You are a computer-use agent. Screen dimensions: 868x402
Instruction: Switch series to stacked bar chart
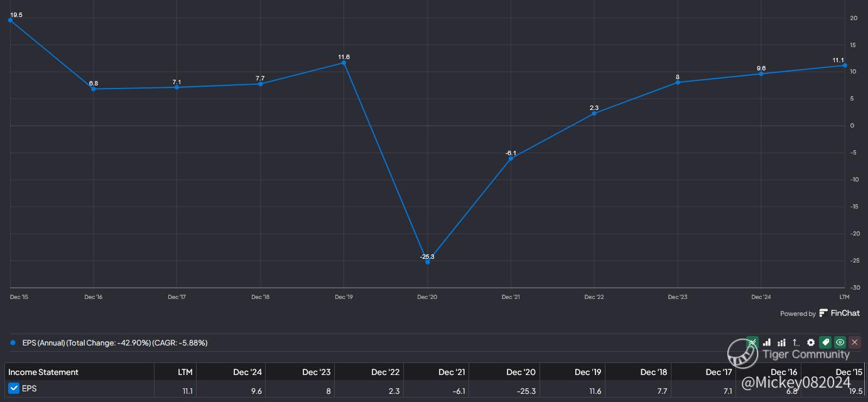781,342
